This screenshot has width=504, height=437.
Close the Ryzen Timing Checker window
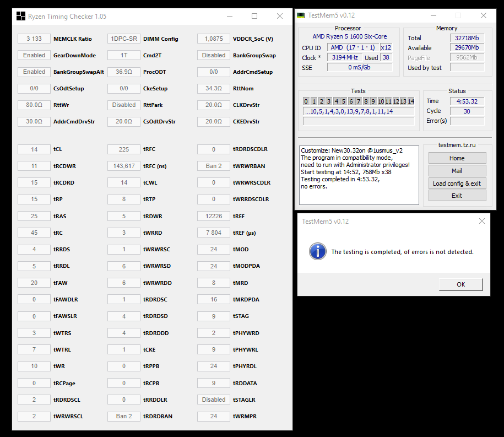point(280,16)
